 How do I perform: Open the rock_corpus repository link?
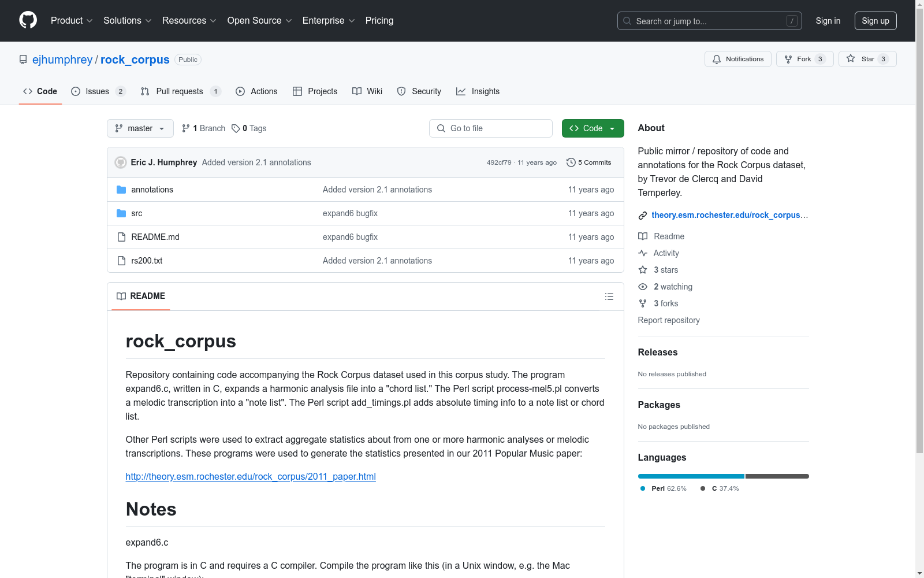coord(135,60)
